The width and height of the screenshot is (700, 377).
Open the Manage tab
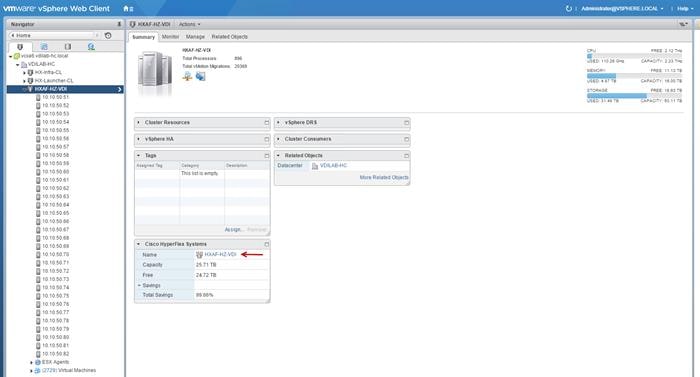tap(195, 37)
